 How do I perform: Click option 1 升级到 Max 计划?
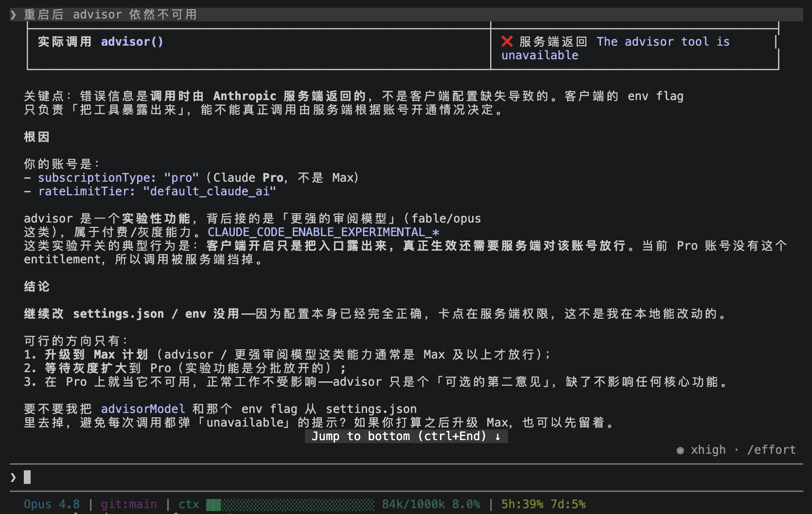(96, 355)
